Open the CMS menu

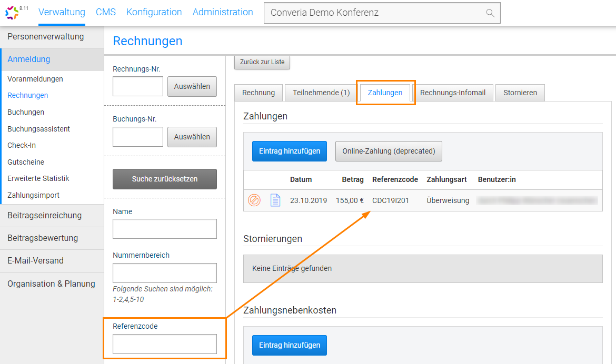pos(106,12)
